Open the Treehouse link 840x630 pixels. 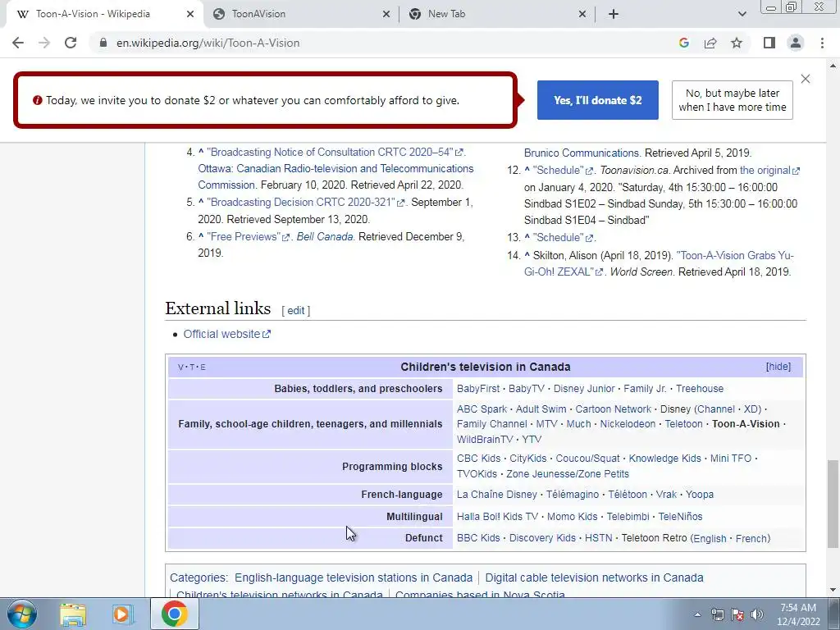coord(700,388)
